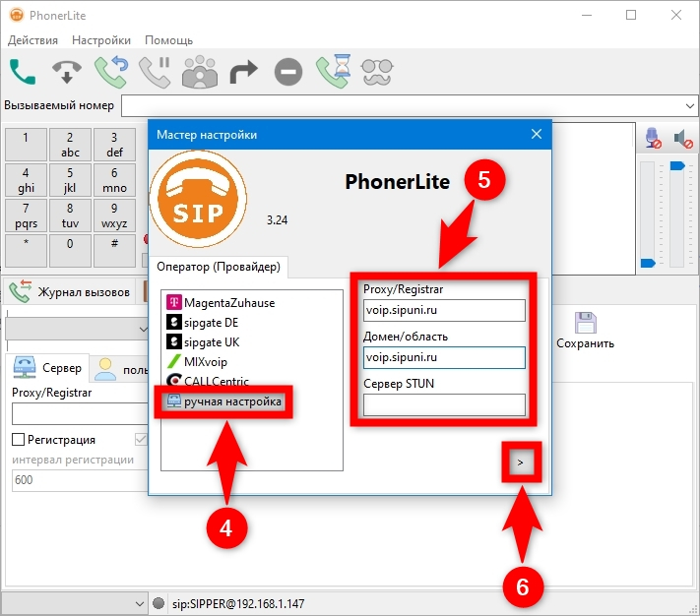
Task: Click dial pad key 9 wxyz
Action: point(114,215)
